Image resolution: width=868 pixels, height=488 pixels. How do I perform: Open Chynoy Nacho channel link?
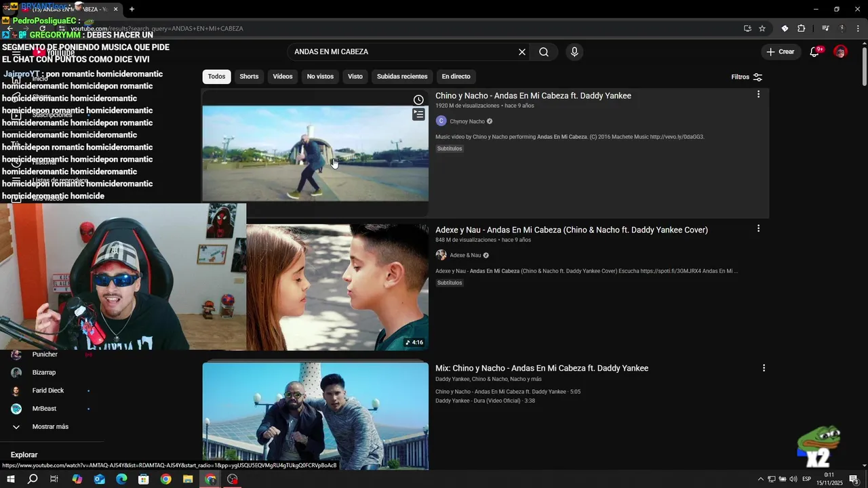(467, 121)
